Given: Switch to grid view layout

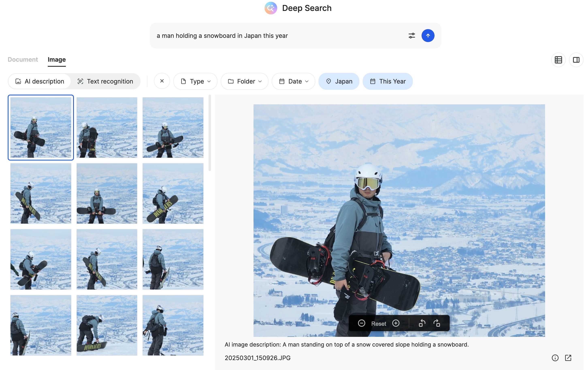Looking at the screenshot, I should point(559,60).
